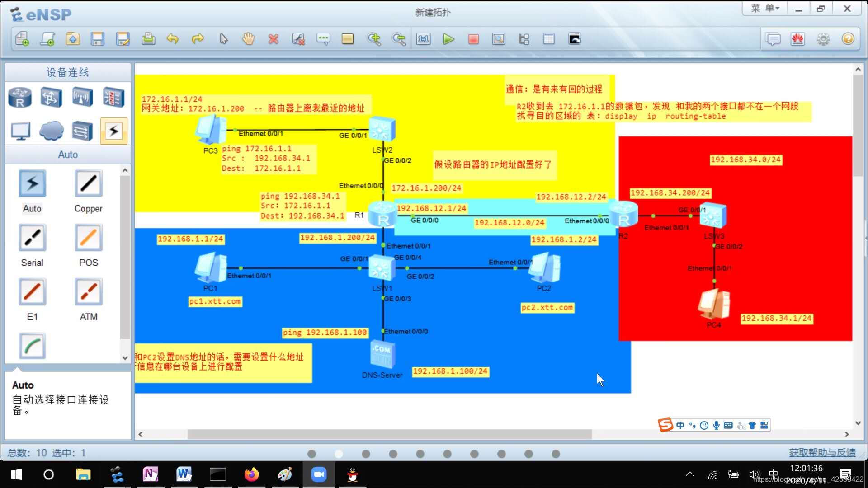
Task: Select PC3 in the yellow area
Action: 211,130
